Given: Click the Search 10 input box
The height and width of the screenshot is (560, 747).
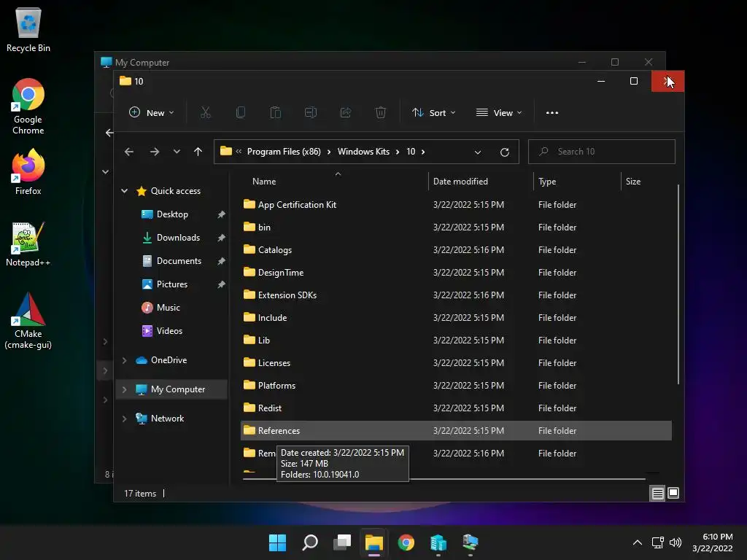Looking at the screenshot, I should (601, 152).
